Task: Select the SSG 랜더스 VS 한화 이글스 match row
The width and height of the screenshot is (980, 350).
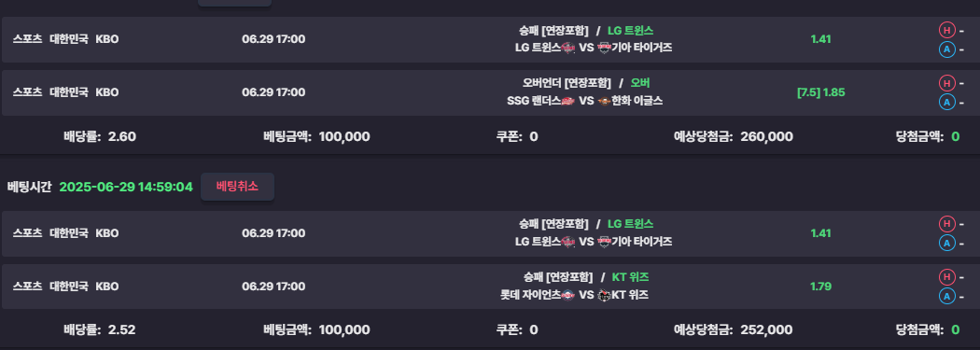Action: pos(490,92)
